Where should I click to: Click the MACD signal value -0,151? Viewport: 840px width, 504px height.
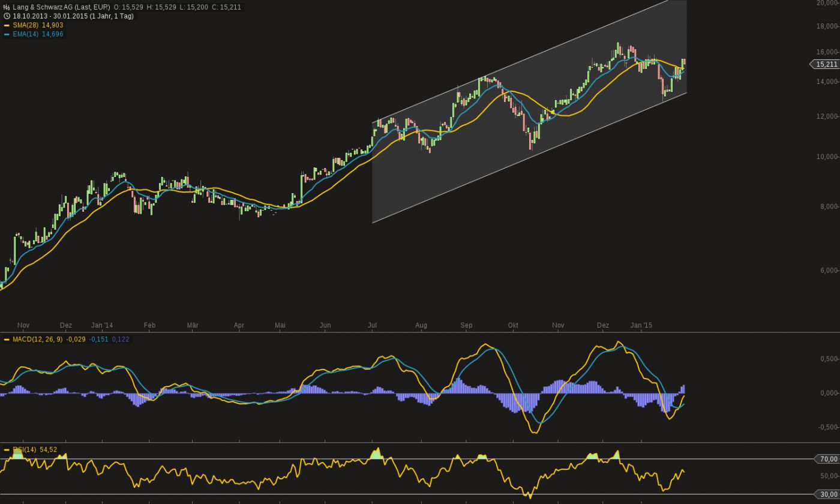click(x=99, y=340)
